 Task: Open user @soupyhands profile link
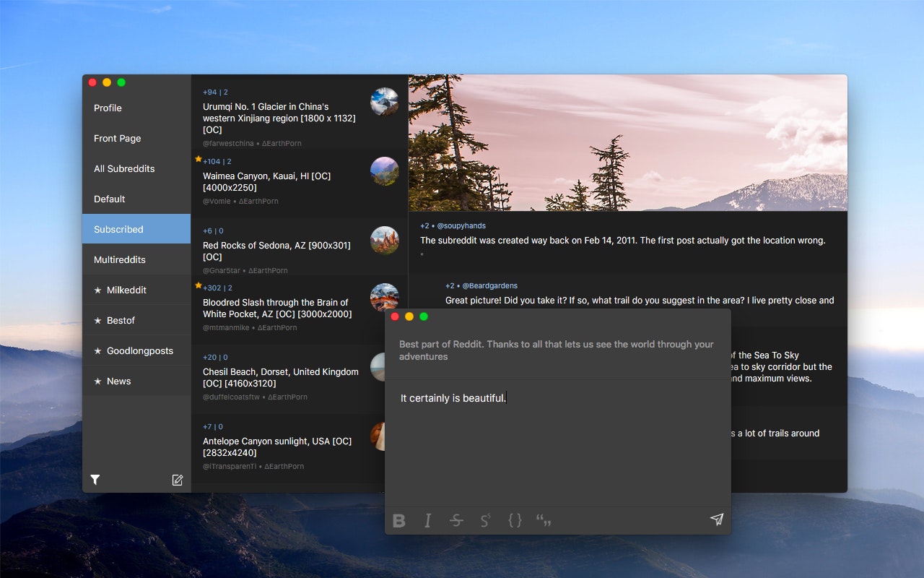[461, 225]
